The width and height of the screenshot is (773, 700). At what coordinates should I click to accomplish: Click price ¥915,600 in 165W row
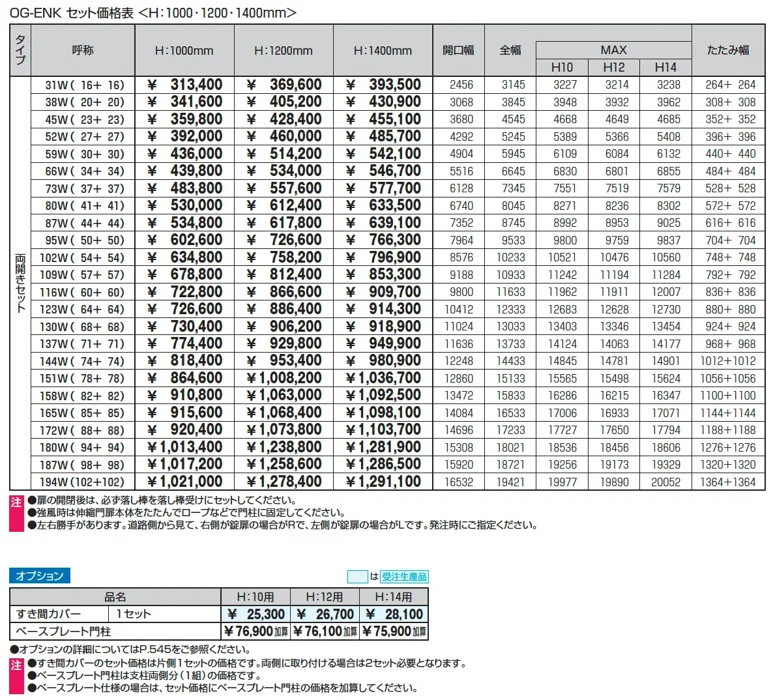[x=185, y=413]
